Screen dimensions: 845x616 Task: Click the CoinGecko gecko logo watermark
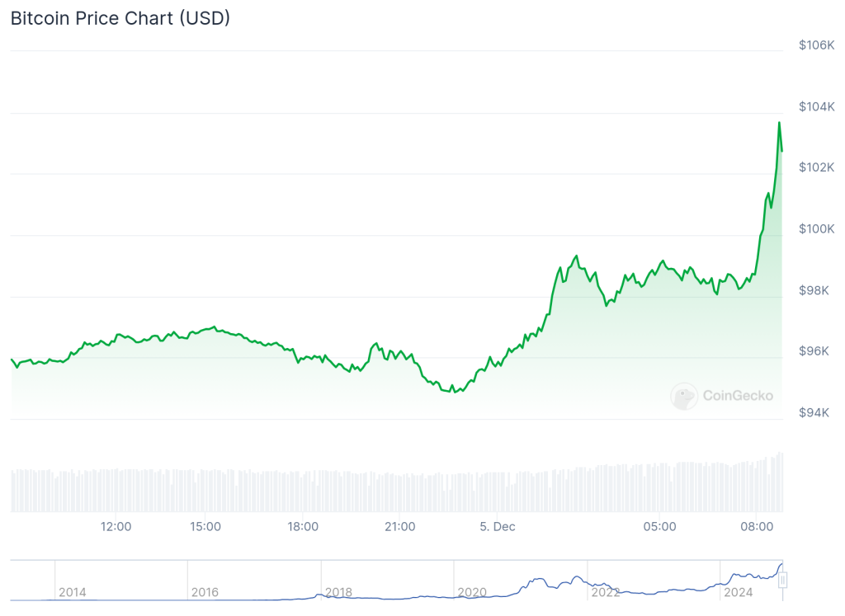tap(684, 397)
